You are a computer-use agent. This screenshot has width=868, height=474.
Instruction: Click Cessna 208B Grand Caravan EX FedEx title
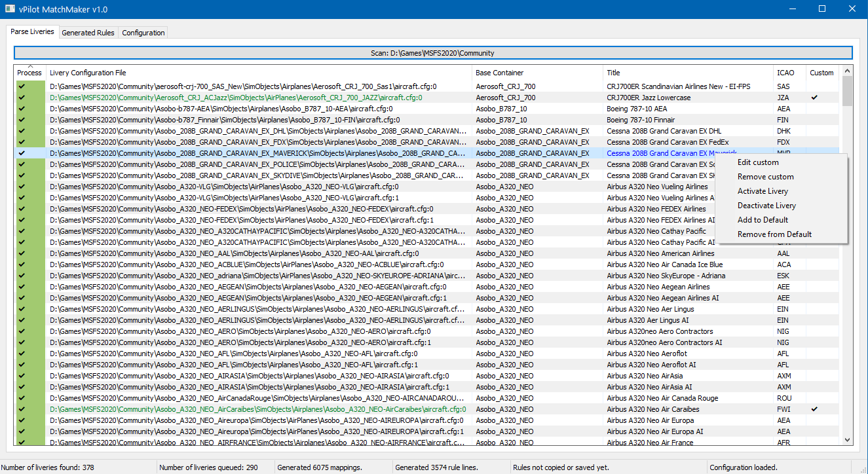coord(668,142)
